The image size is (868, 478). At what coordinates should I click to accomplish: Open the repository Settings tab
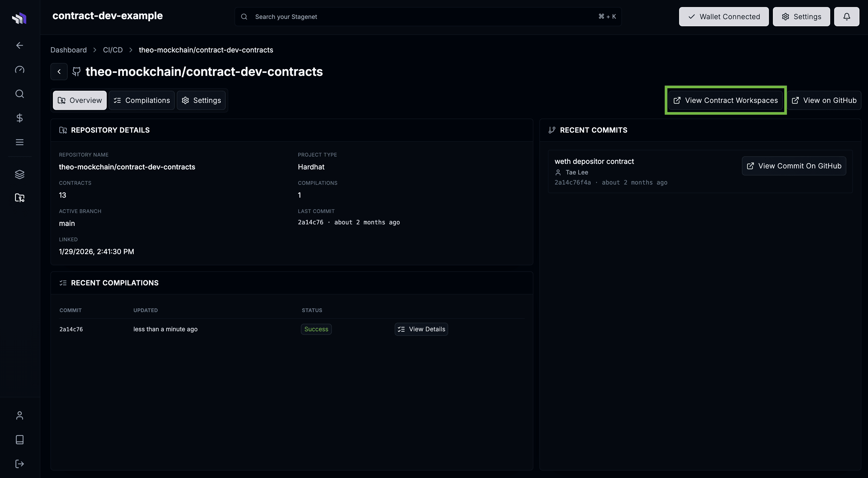pos(201,100)
